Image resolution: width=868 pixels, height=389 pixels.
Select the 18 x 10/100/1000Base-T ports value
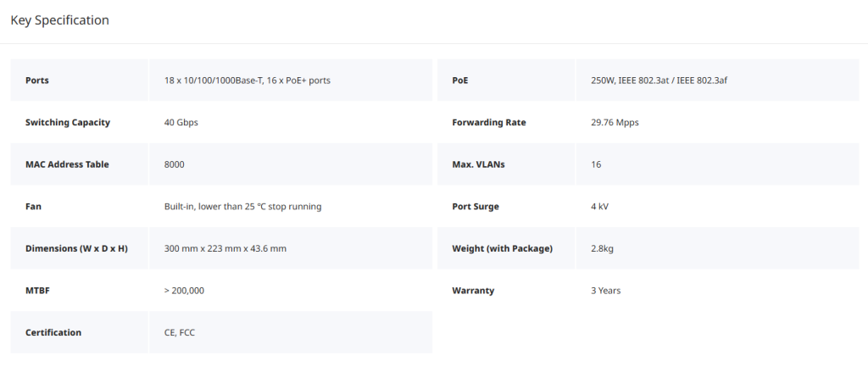247,81
